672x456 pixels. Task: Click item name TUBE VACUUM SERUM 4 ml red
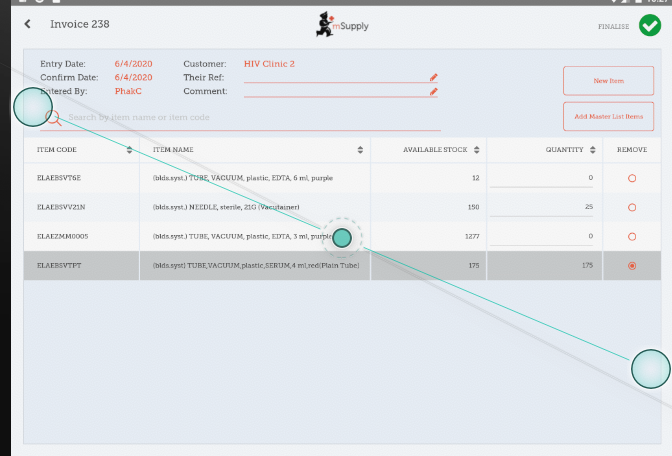[x=256, y=265]
